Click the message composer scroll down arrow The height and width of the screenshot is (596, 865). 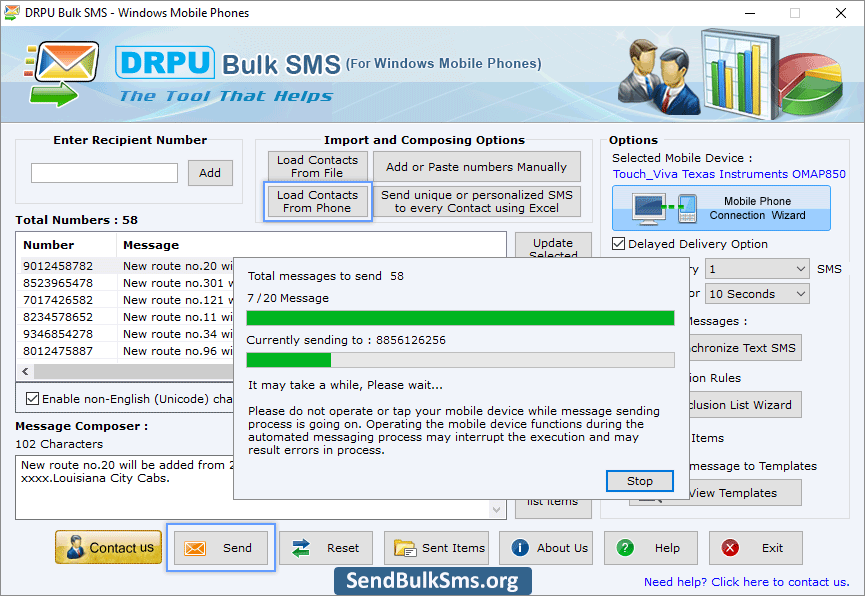click(x=496, y=509)
